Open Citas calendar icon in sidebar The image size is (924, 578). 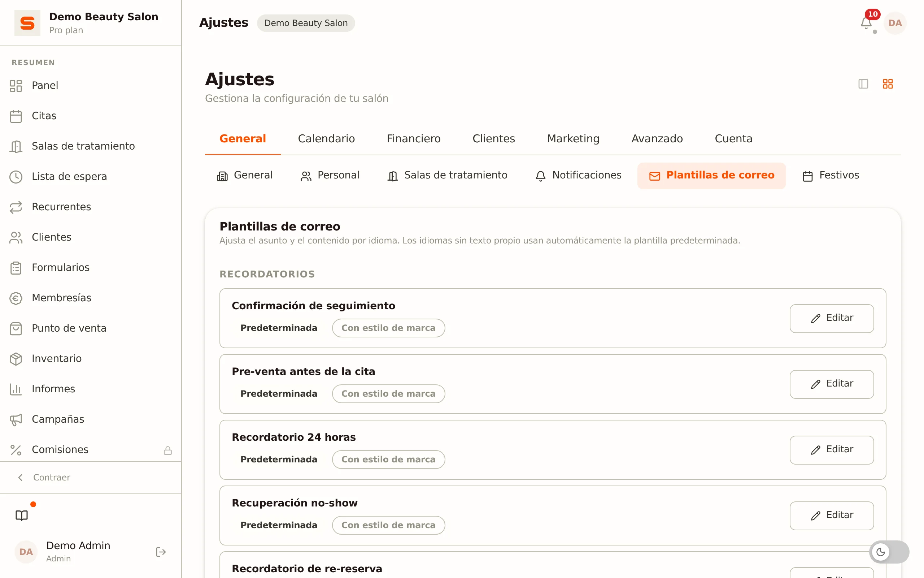click(16, 116)
